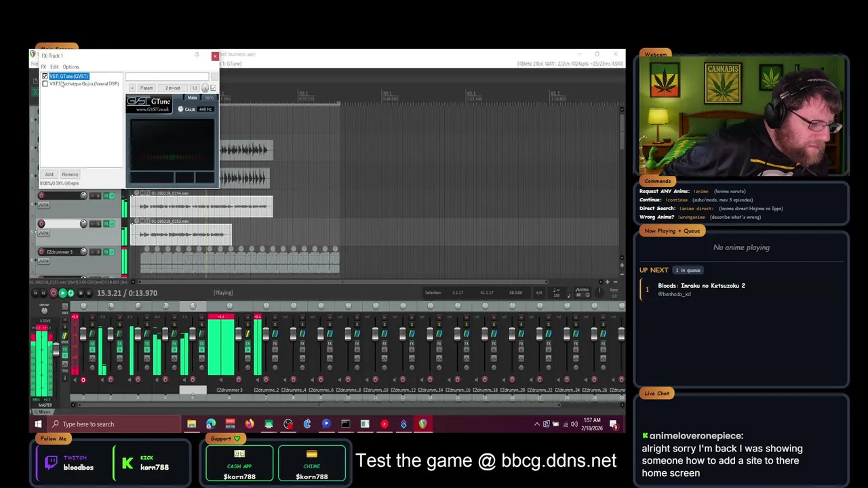Click the time display 15.3.21 / 0:13.970
868x488 pixels.
pos(127,293)
